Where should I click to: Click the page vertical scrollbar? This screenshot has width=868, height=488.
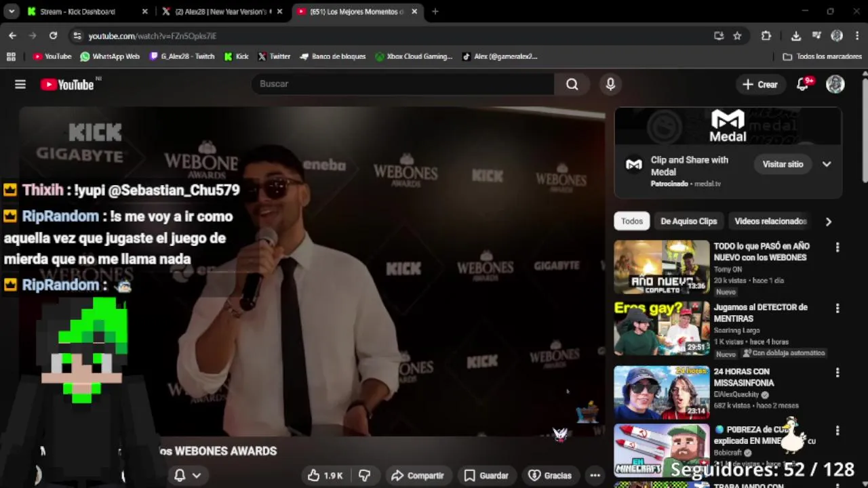click(865, 129)
